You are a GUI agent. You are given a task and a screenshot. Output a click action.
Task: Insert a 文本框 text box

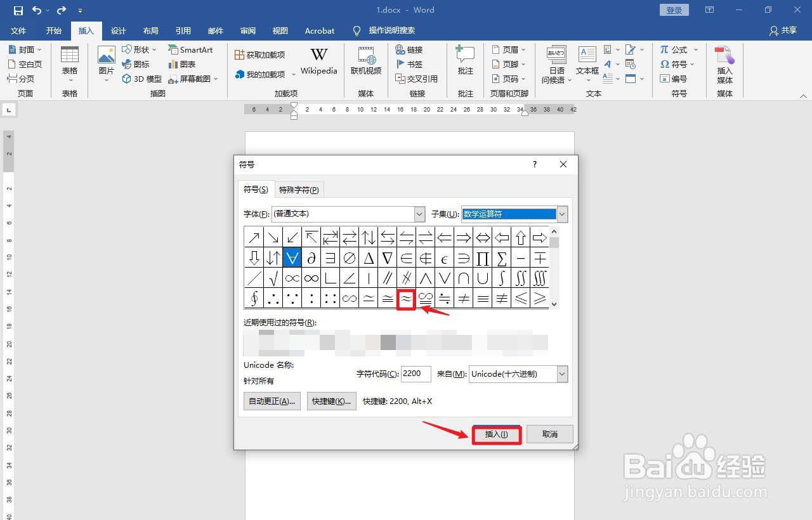click(587, 64)
